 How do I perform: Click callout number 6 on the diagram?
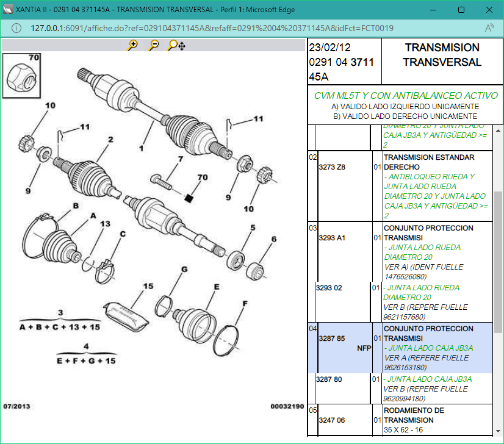point(274,238)
